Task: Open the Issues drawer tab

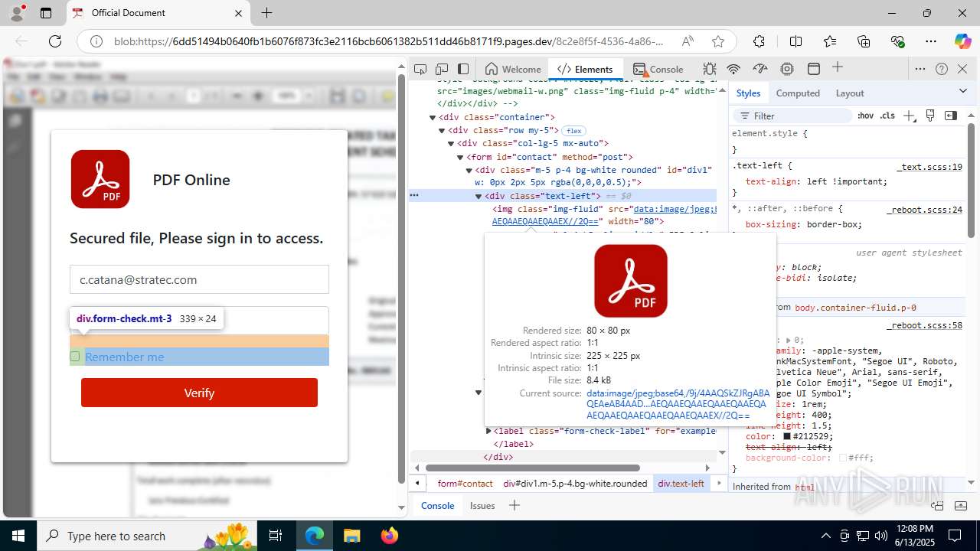Action: point(482,506)
